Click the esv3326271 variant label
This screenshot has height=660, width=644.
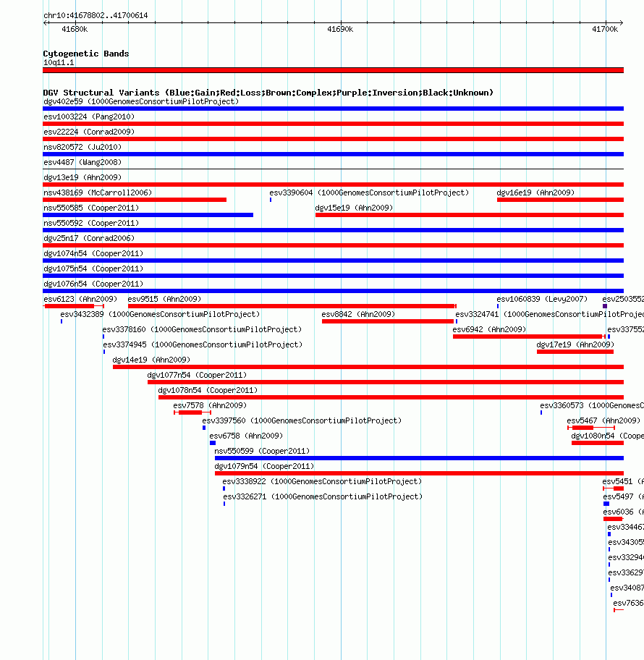click(323, 496)
